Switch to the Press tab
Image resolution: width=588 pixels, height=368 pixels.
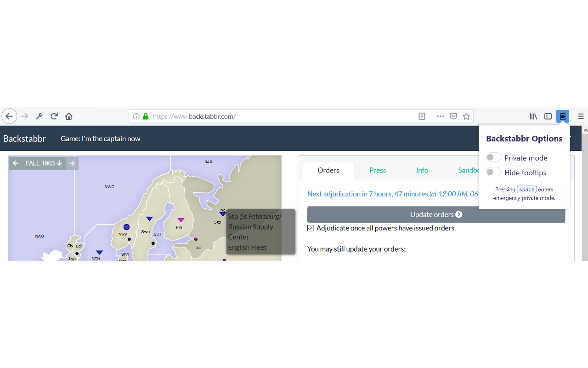378,170
